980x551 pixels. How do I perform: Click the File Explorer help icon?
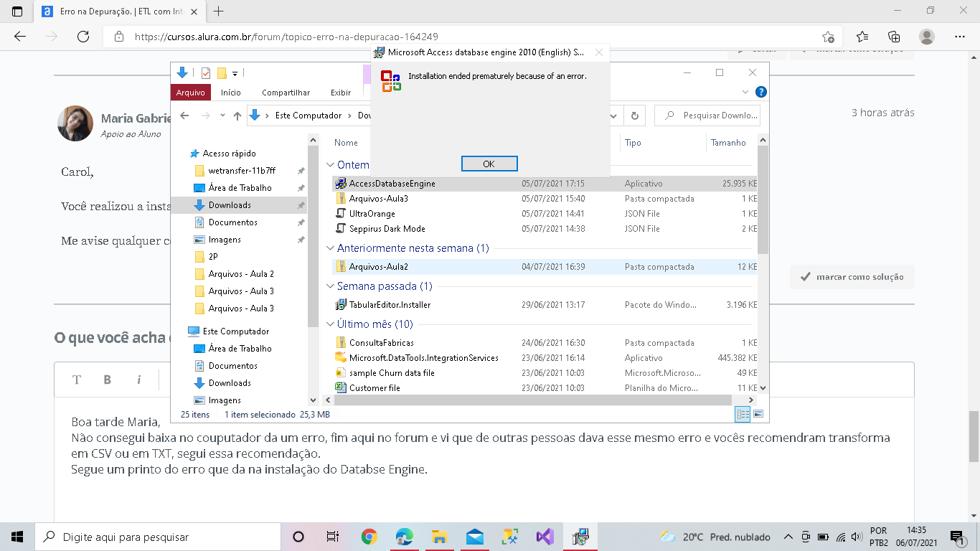pos(761,92)
